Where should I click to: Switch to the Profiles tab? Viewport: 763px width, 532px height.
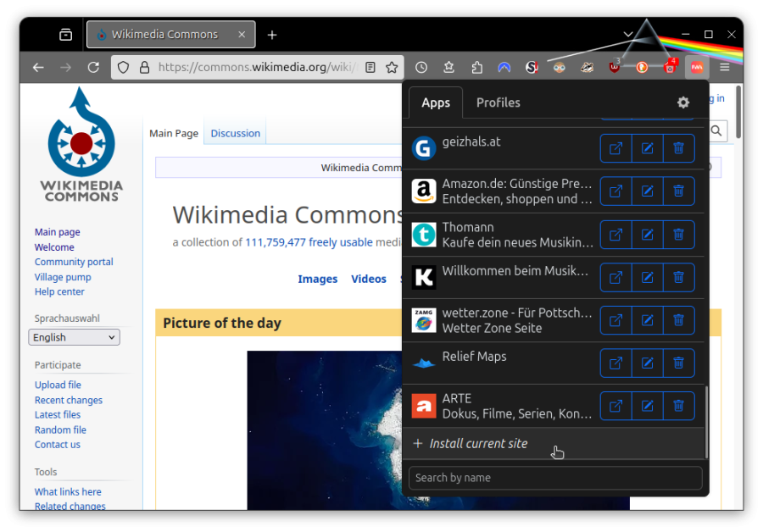[x=498, y=103]
